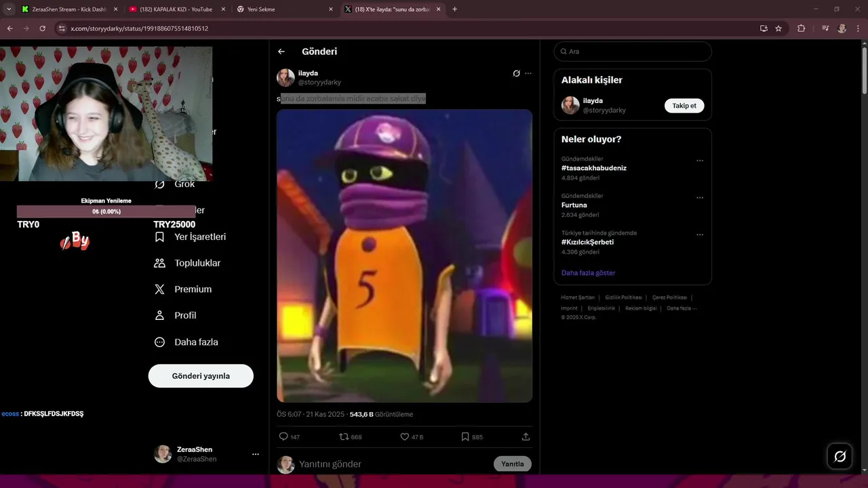The width and height of the screenshot is (868, 488).
Task: Click the post timestamp ÖS 6:07
Action: (289, 414)
